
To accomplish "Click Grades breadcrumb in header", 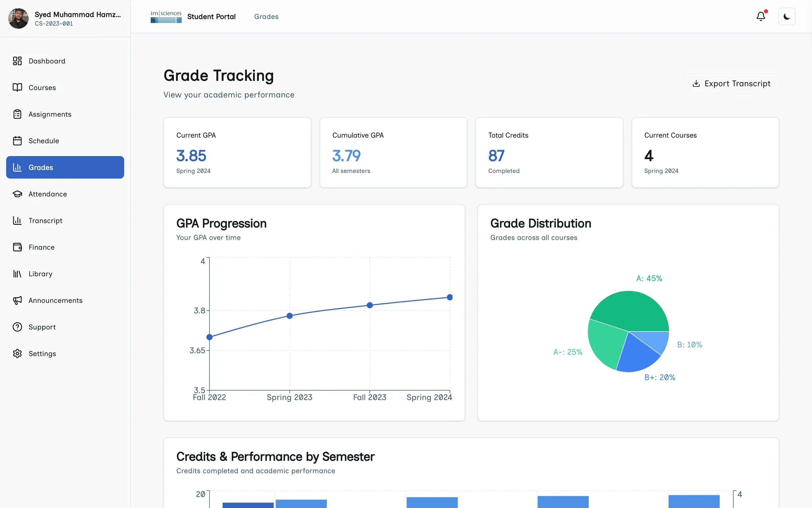I will tap(266, 17).
